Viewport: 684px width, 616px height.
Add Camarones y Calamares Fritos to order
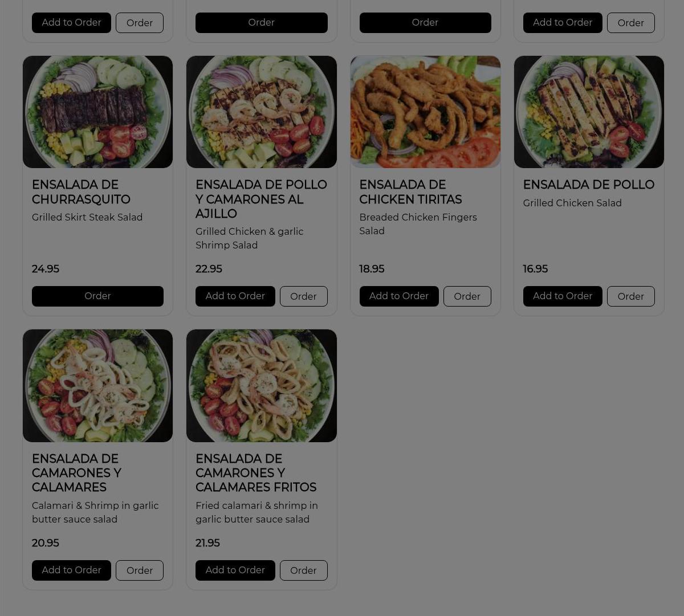(x=235, y=570)
